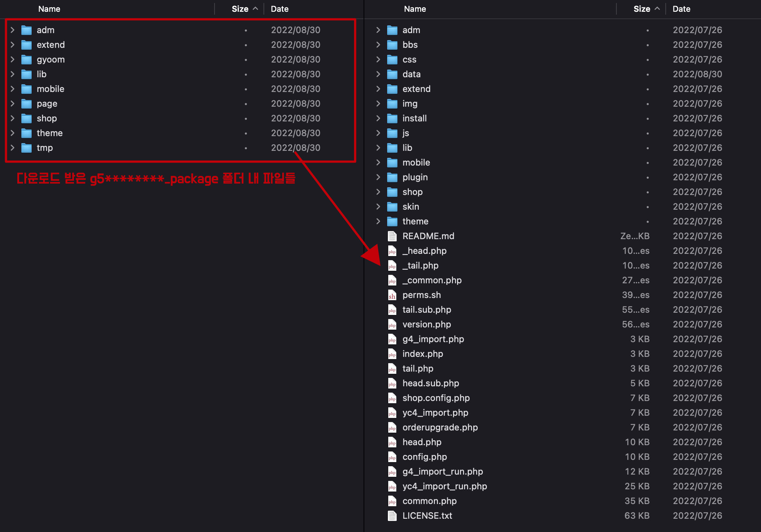Click the Name column header in right pane

coord(415,9)
